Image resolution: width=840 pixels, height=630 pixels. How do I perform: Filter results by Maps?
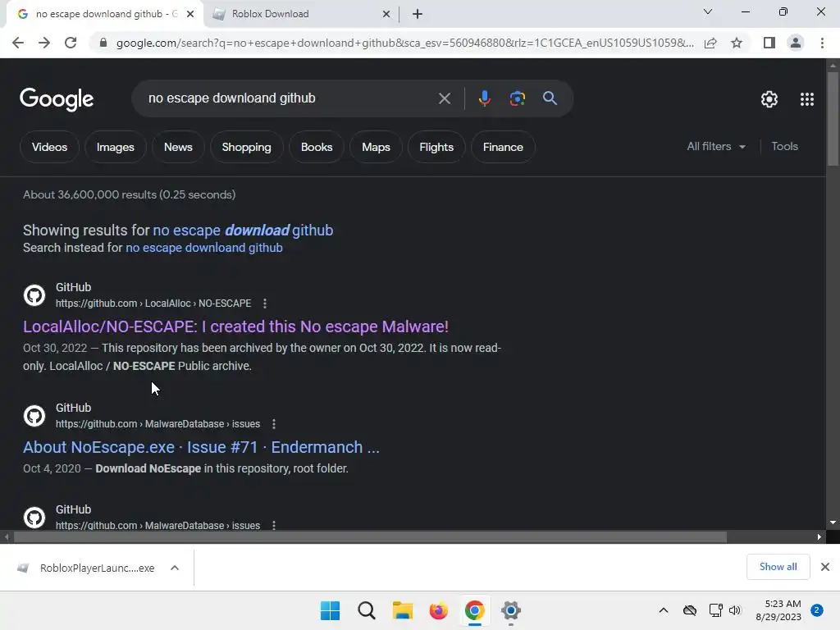pos(376,148)
